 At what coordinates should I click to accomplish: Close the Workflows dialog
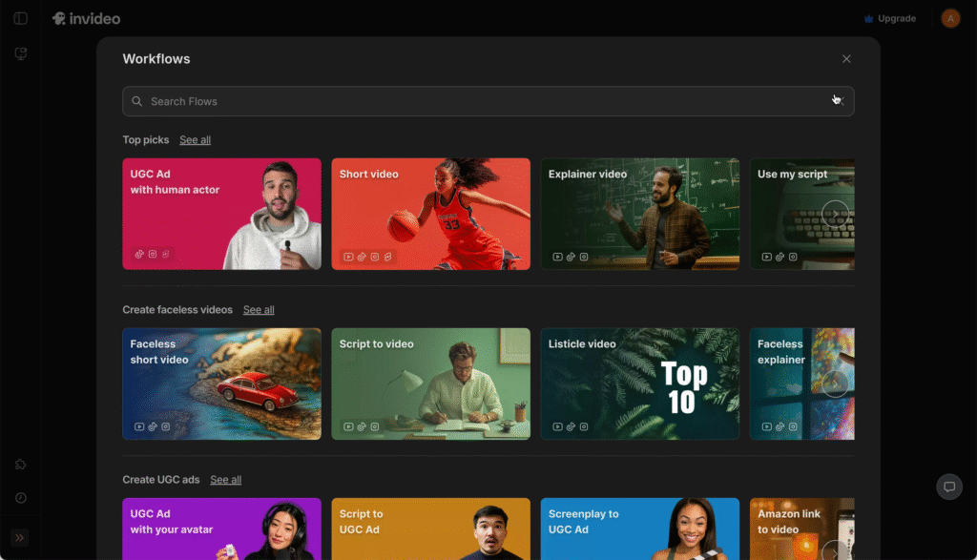click(x=846, y=59)
